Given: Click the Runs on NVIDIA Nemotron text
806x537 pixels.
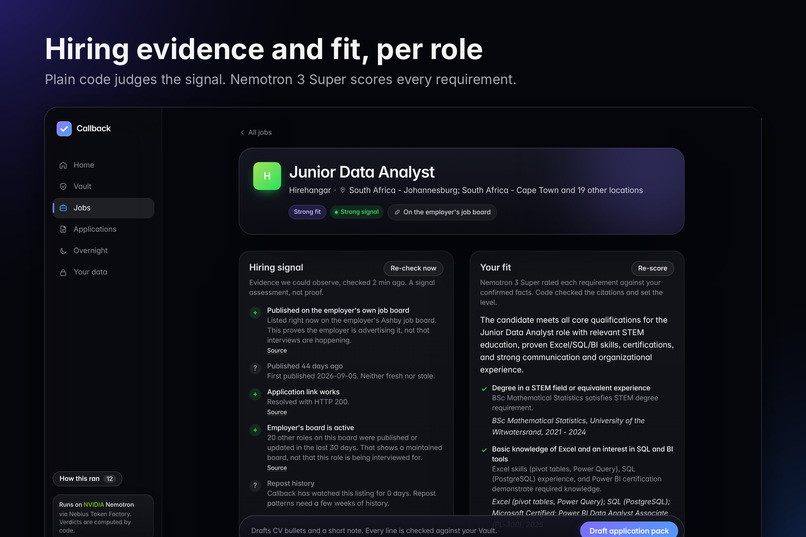Looking at the screenshot, I should [x=97, y=505].
